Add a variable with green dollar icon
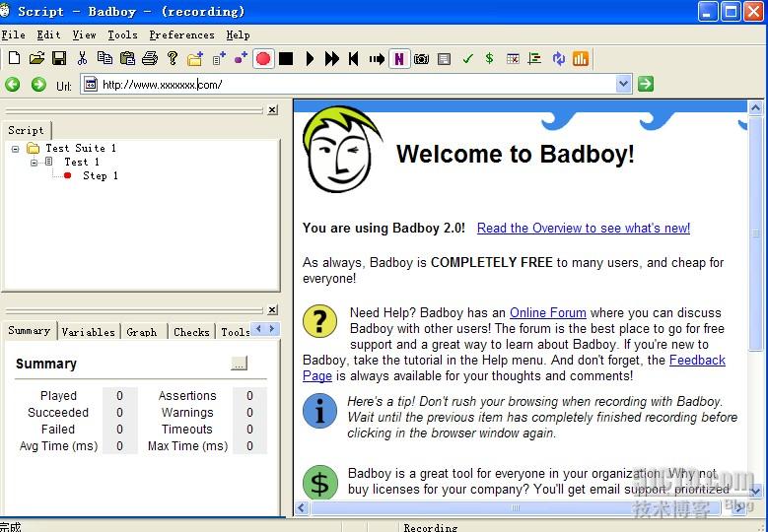The width and height of the screenshot is (768, 532). [489, 59]
